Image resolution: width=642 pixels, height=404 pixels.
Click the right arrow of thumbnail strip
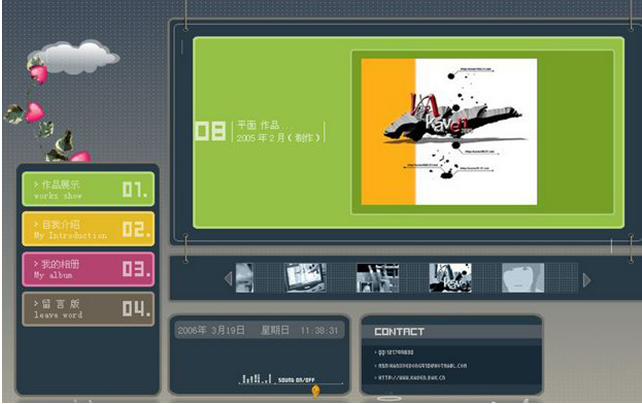coord(587,279)
